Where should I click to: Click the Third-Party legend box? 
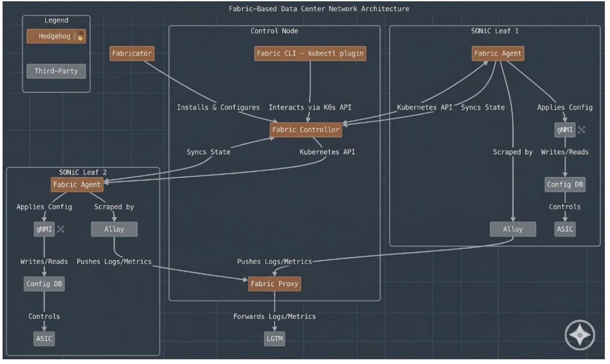(56, 71)
